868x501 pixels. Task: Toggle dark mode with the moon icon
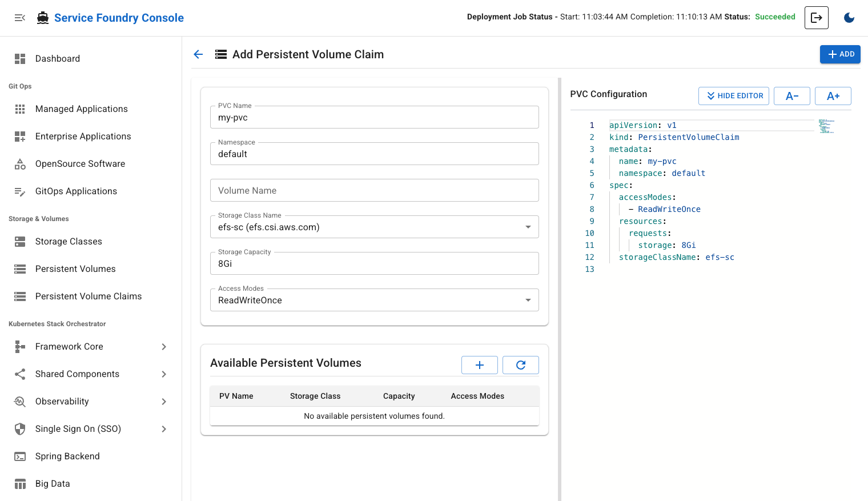point(849,18)
